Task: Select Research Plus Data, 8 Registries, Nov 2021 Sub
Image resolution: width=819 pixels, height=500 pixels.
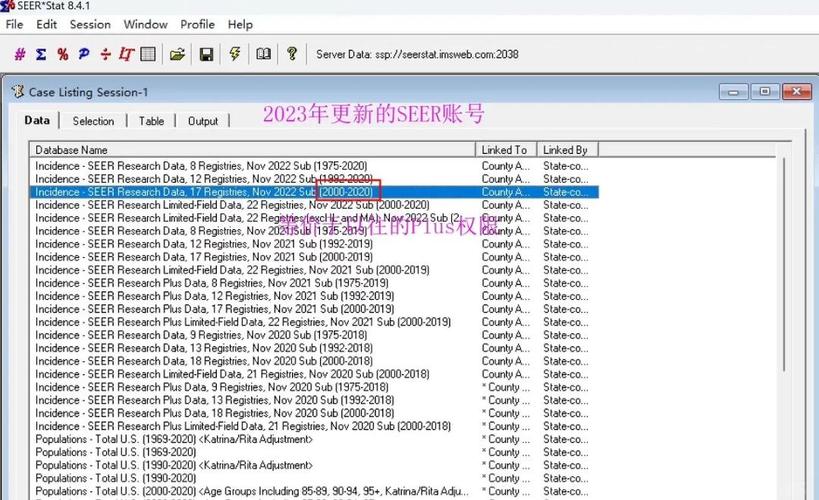Action: (x=212, y=283)
